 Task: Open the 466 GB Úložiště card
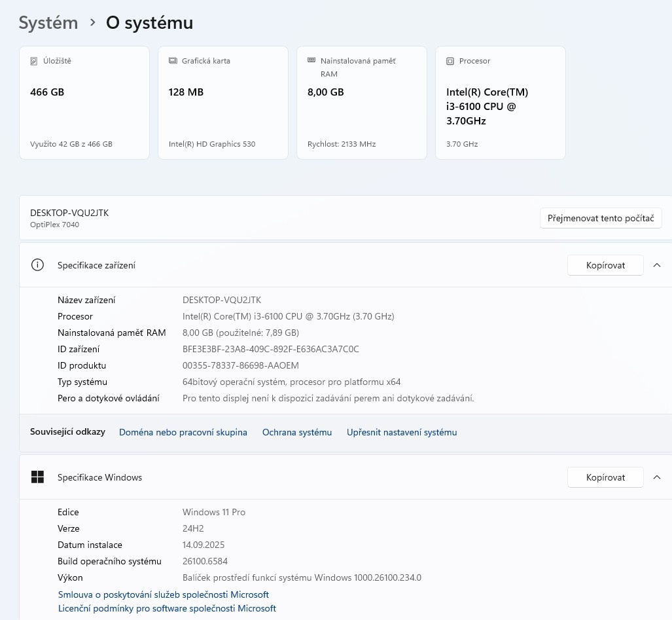84,102
